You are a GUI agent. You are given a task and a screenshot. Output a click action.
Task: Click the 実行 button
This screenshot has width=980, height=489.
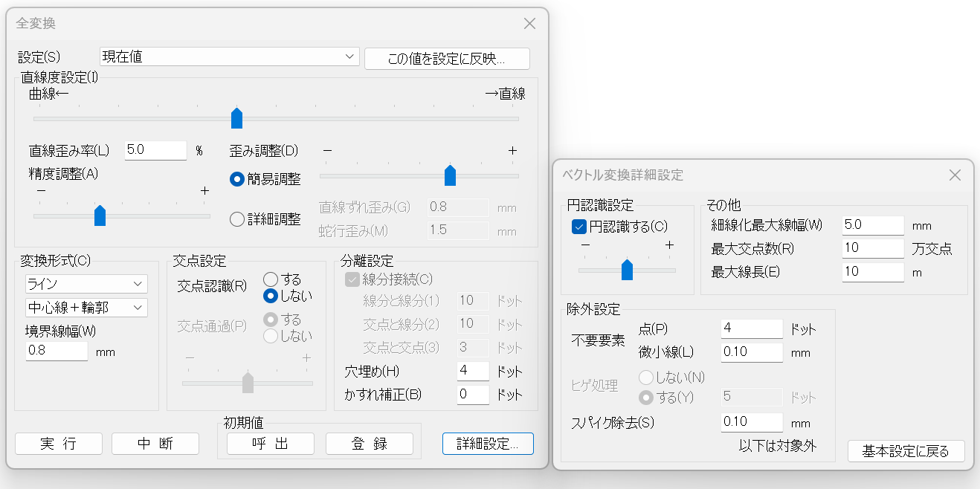click(x=59, y=444)
